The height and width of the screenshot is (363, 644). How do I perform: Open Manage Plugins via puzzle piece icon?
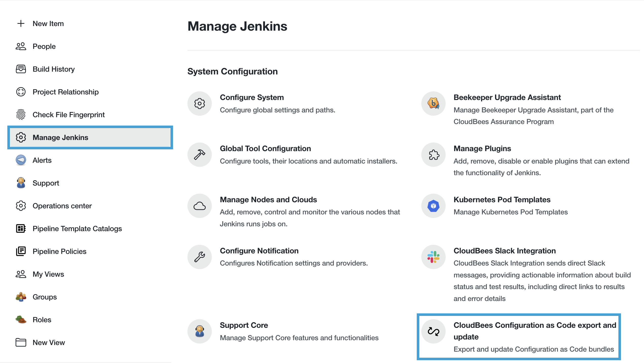433,155
